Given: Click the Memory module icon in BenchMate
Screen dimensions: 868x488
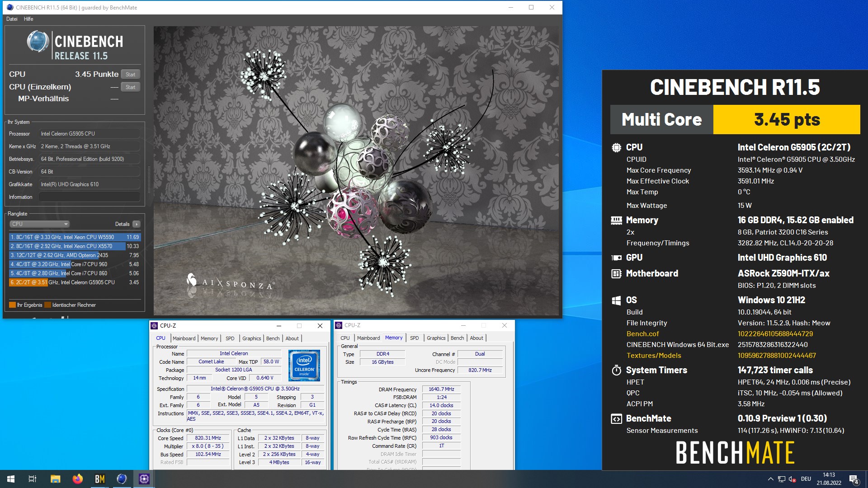Looking at the screenshot, I should [x=616, y=220].
